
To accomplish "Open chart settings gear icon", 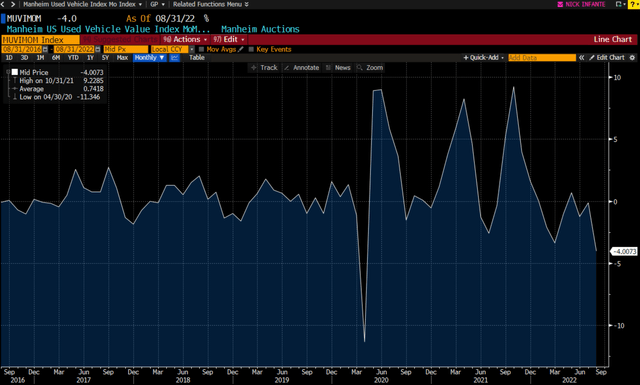I will 632,58.
